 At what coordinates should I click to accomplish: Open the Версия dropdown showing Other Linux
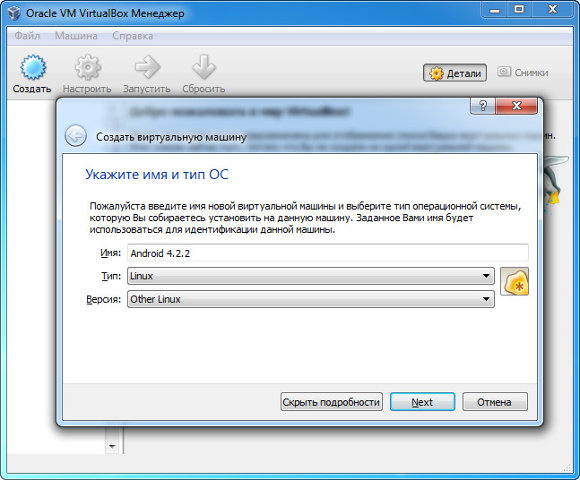click(311, 299)
